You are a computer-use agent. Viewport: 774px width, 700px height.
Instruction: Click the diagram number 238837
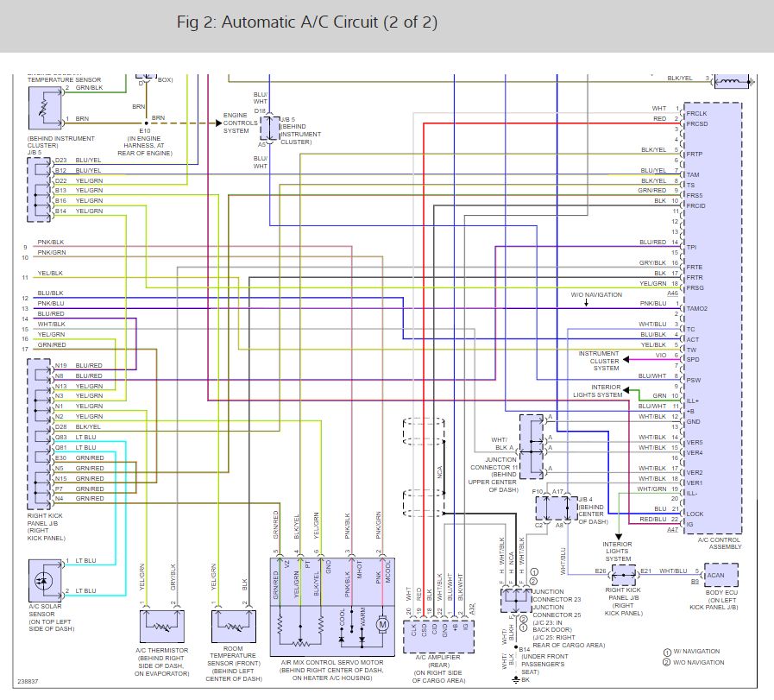[28, 681]
